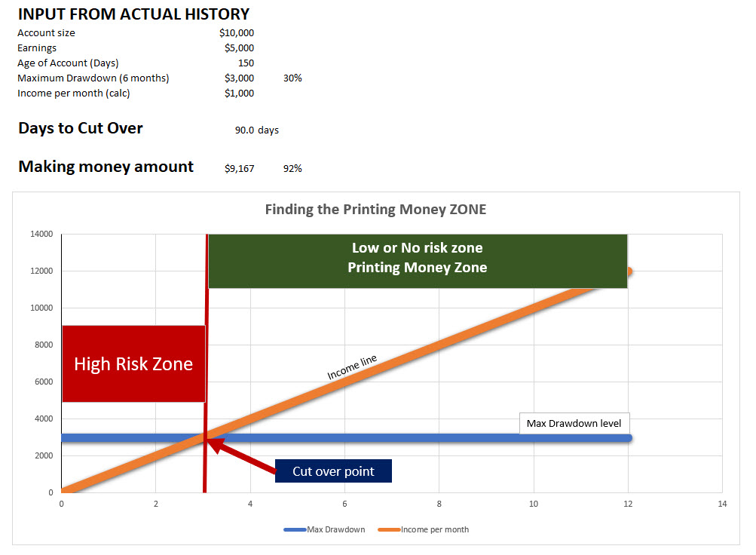
Task: Click the Account size value $10,000 cell
Action: [x=237, y=33]
